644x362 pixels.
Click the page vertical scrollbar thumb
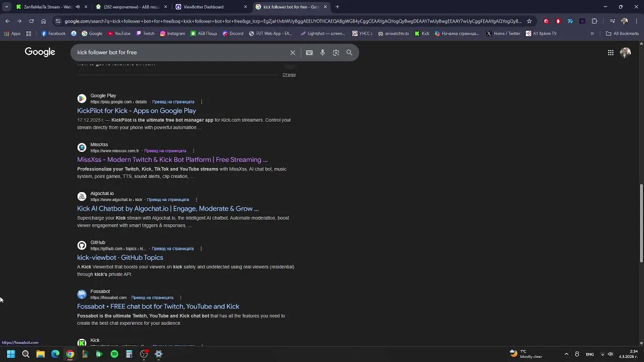pos(641,223)
